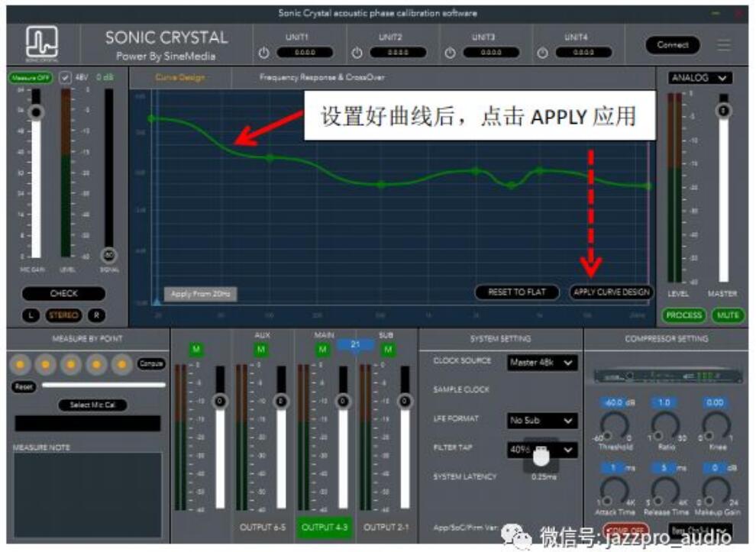This screenshot has width=756, height=552.
Task: Power on UNIT3 with its power icon
Action: coord(450,53)
